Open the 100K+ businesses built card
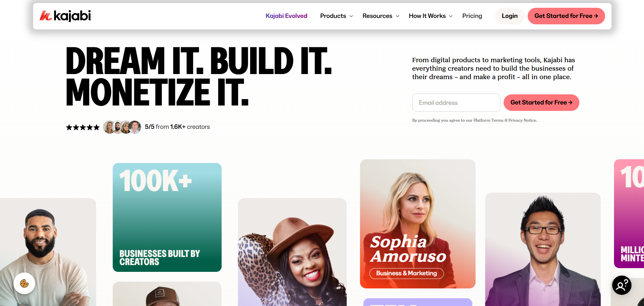Viewport: 644px width, 306px height. [167, 217]
